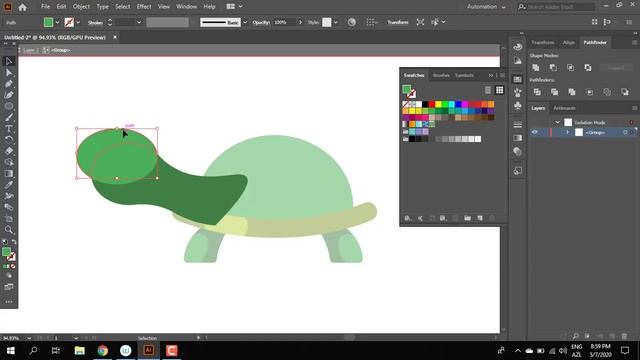This screenshot has height=360, width=640.
Task: Open Chrome from Windows taskbar
Action: [102, 351]
